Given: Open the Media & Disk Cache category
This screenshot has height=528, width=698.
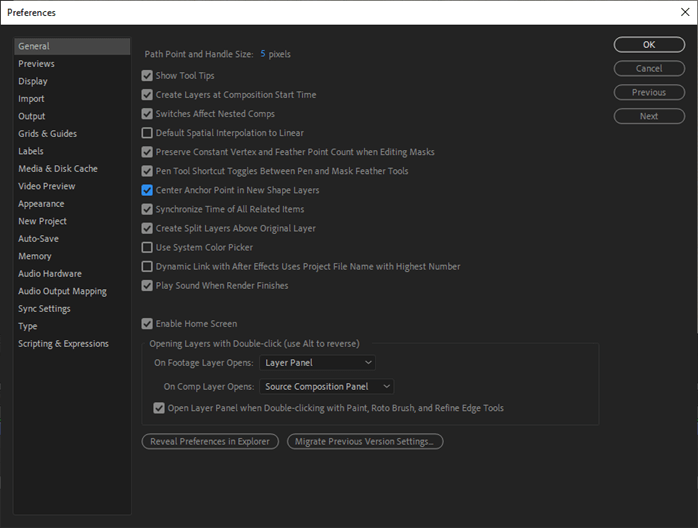Looking at the screenshot, I should (58, 169).
